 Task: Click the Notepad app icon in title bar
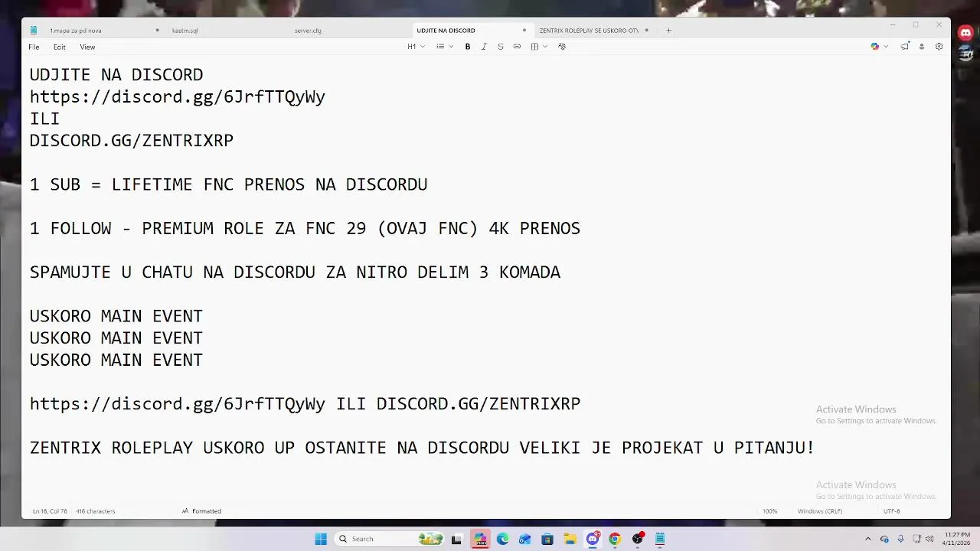pyautogui.click(x=34, y=31)
